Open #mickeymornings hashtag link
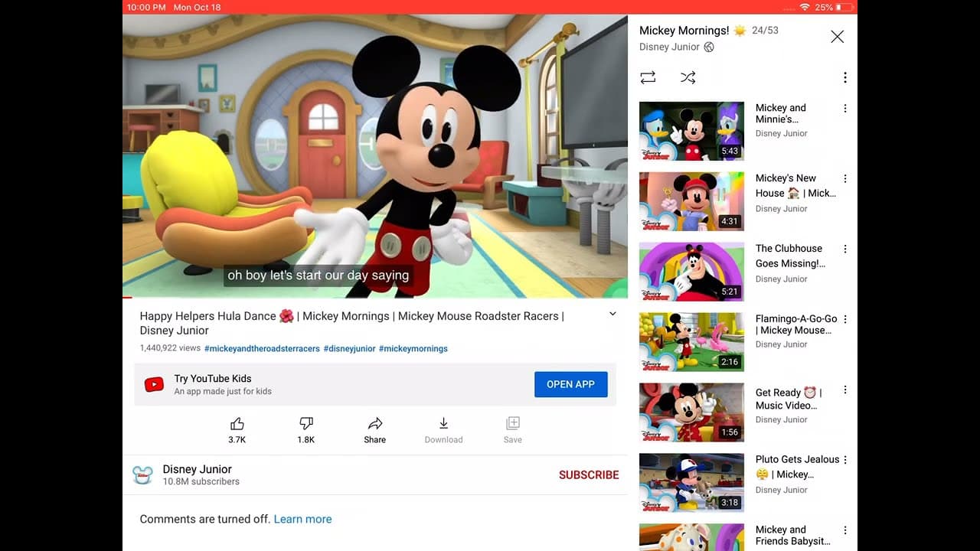This screenshot has height=551, width=980. tap(413, 348)
